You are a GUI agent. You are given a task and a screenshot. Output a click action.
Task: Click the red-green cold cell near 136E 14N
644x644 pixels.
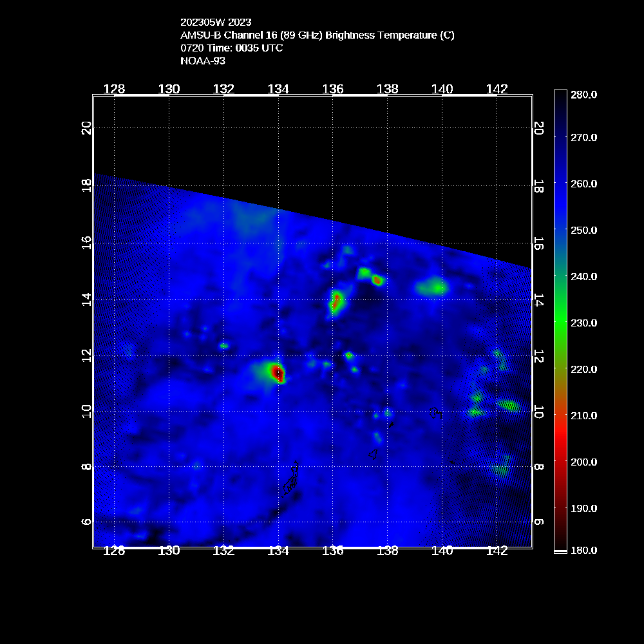click(336, 302)
